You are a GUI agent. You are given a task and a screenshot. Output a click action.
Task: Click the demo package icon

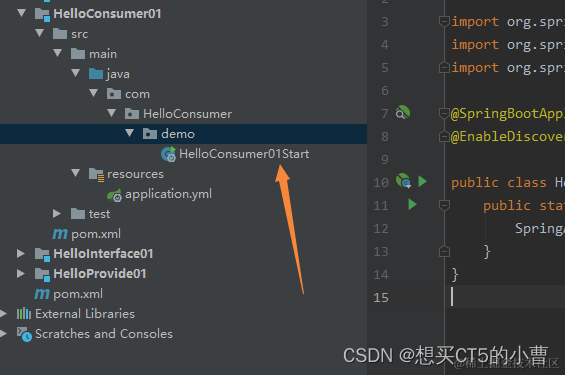point(150,134)
